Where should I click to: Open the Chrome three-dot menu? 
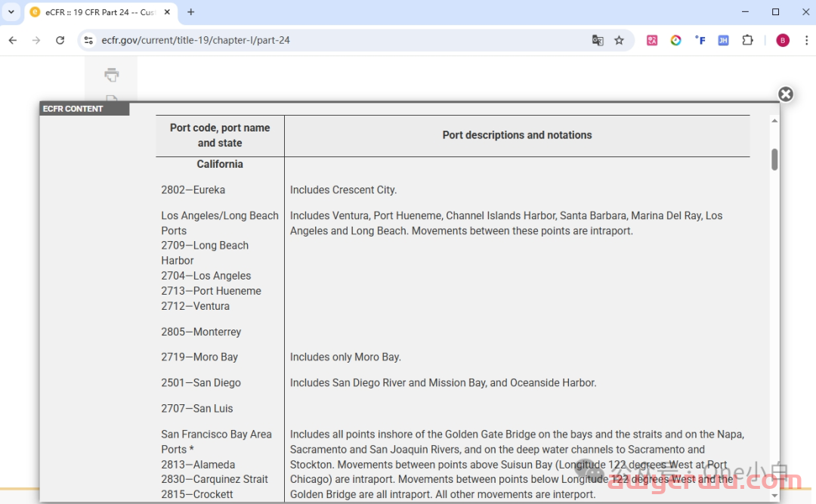pos(806,40)
